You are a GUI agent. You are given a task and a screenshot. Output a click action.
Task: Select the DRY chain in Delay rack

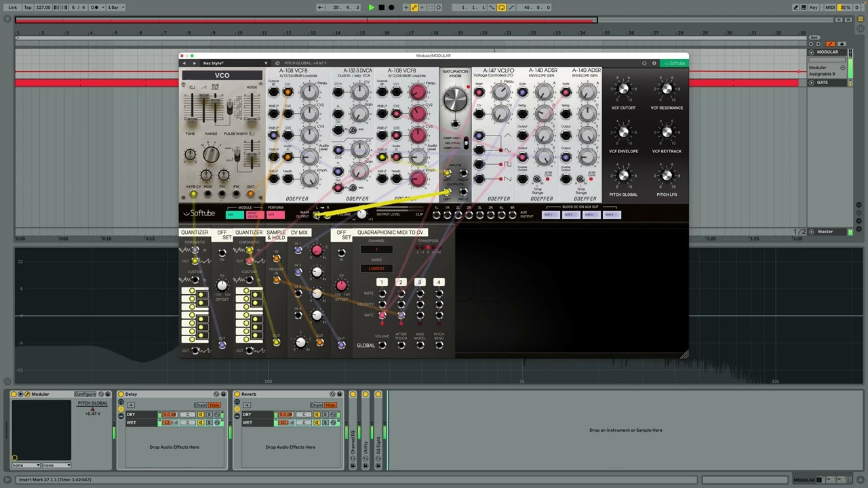(x=141, y=414)
